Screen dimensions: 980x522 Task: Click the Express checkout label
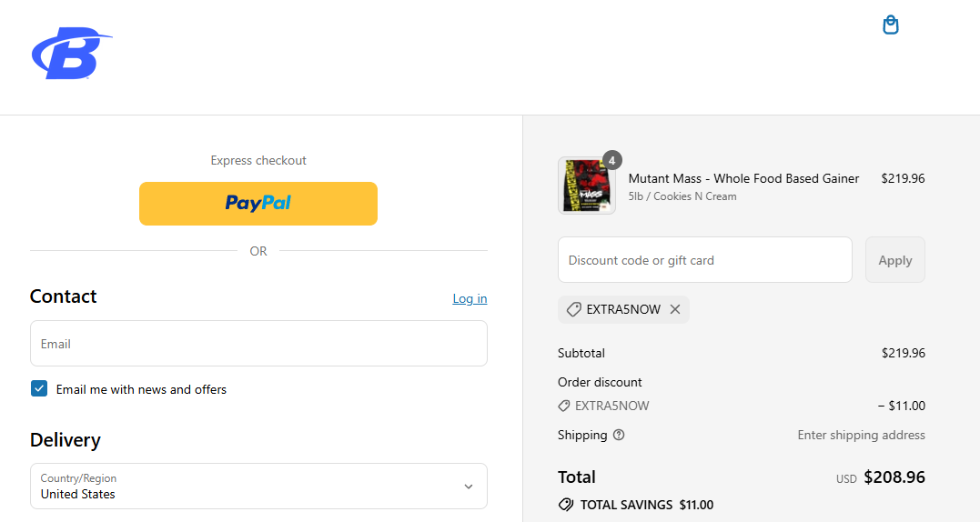tap(258, 160)
